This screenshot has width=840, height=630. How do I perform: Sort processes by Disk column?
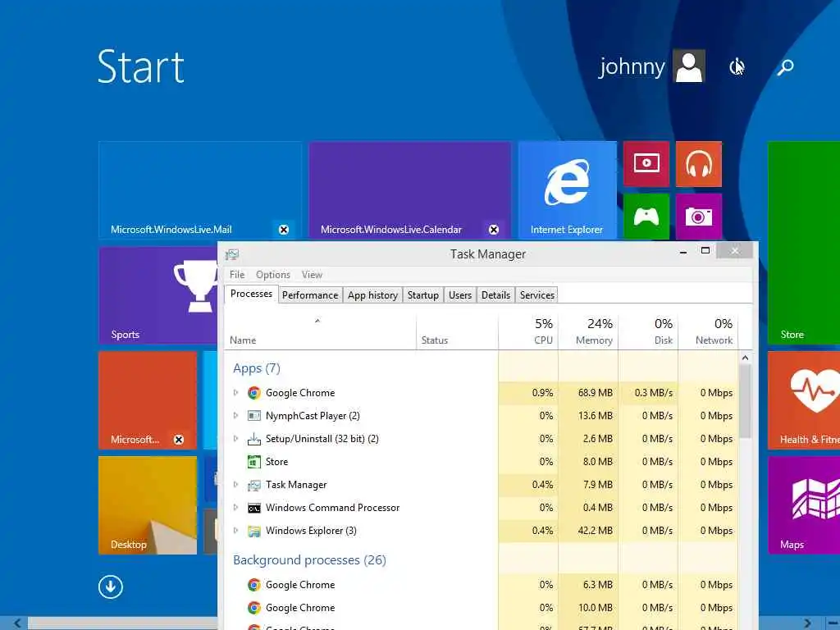[648, 333]
